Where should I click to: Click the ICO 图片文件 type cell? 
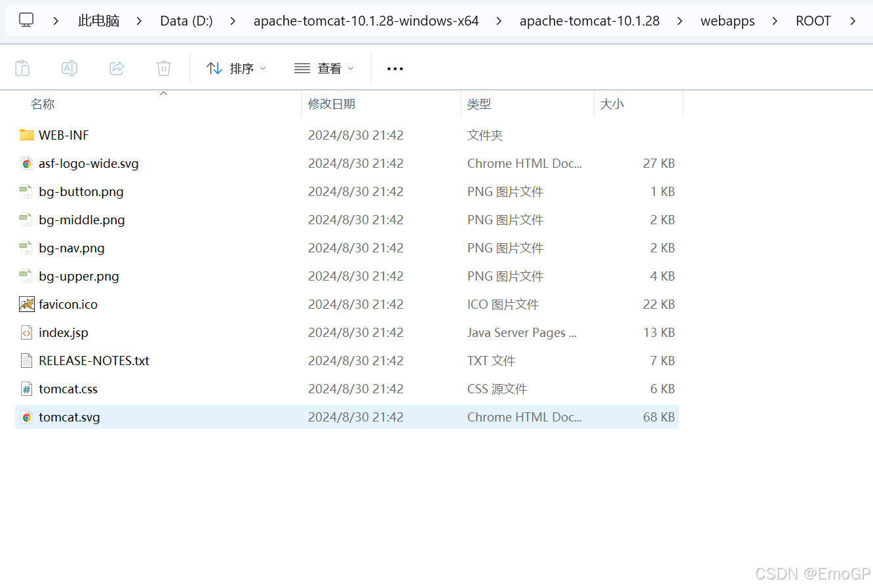pyautogui.click(x=503, y=304)
